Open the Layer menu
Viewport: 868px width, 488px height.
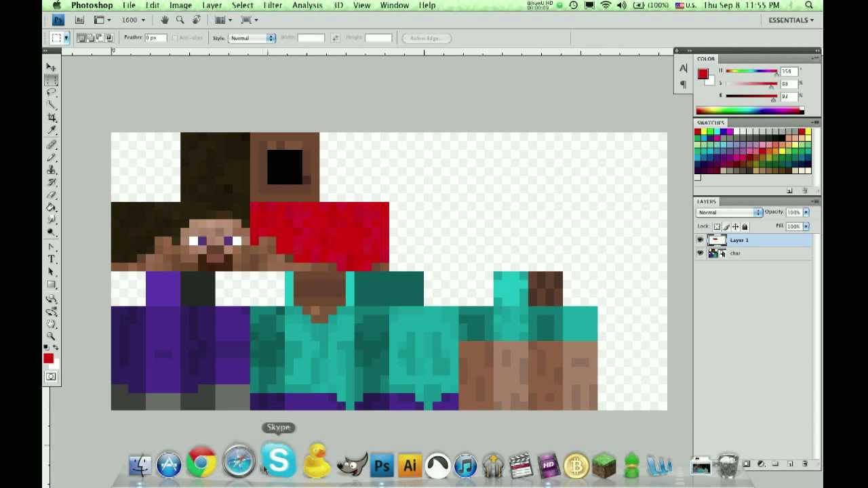[x=212, y=5]
